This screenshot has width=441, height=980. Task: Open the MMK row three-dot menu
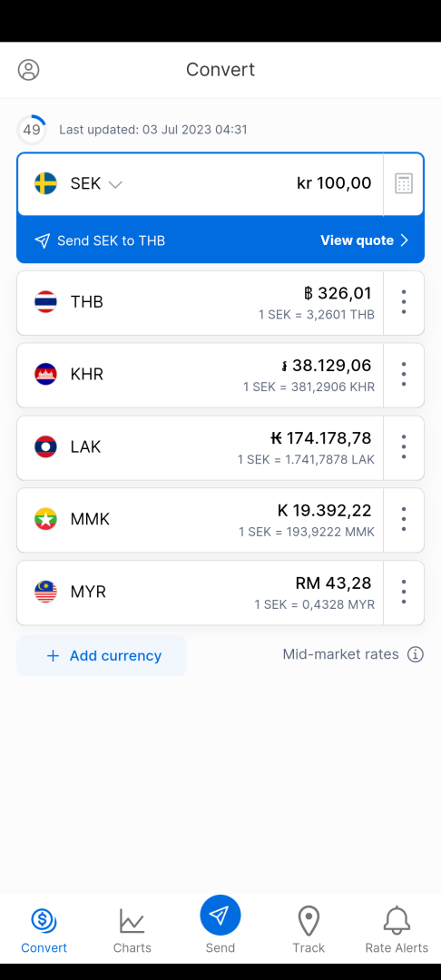point(404,520)
